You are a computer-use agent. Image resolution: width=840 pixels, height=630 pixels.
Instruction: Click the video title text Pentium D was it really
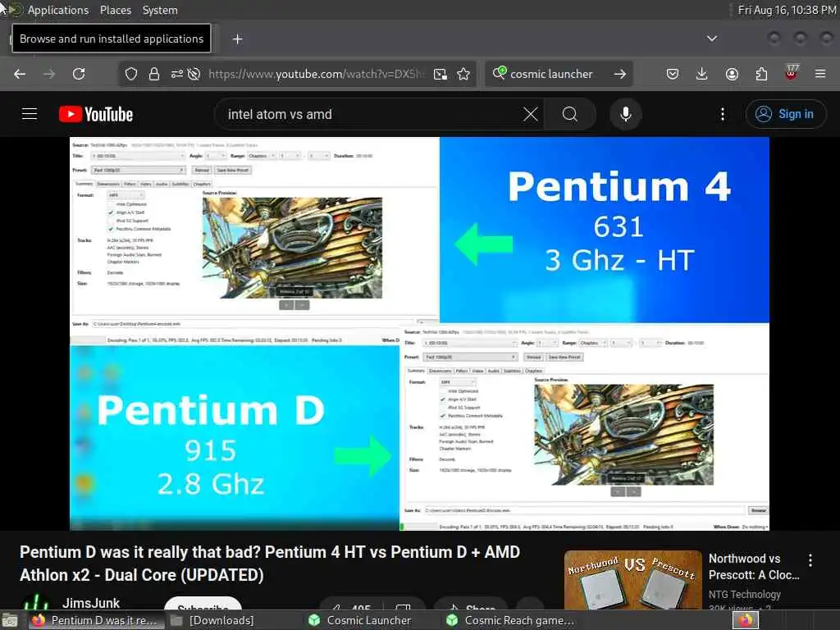(270, 564)
